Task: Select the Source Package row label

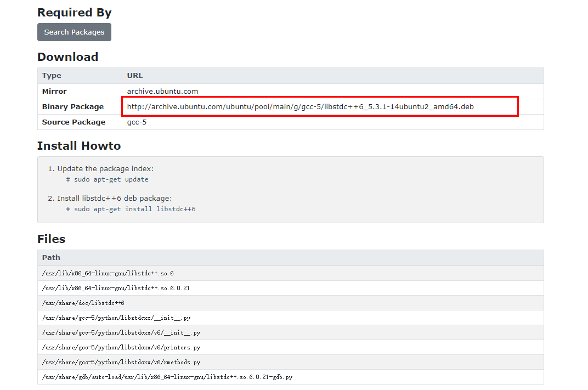Action: [x=74, y=122]
